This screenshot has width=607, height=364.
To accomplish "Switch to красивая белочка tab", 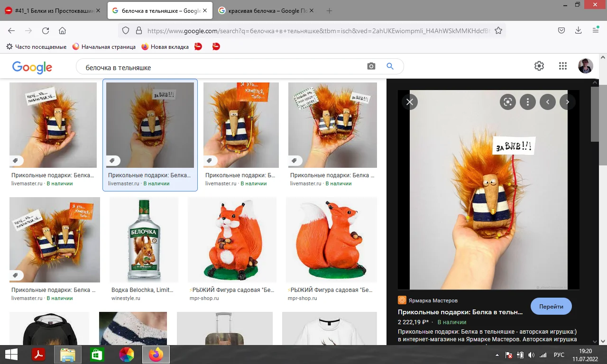I will click(267, 10).
